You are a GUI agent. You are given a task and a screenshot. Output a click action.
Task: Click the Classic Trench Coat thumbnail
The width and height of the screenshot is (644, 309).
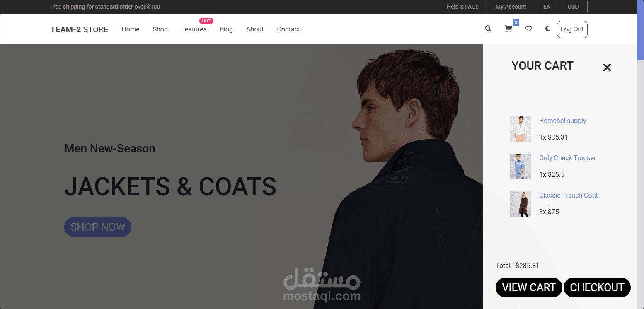[x=521, y=204]
